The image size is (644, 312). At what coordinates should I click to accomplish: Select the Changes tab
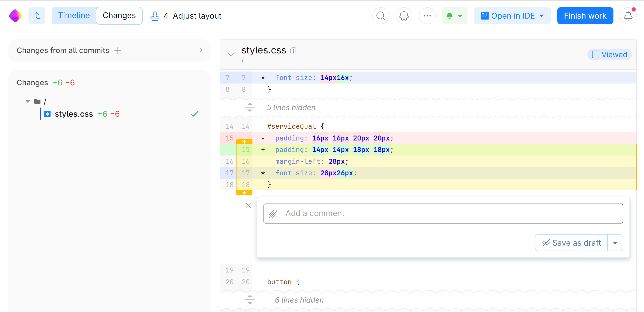point(119,16)
